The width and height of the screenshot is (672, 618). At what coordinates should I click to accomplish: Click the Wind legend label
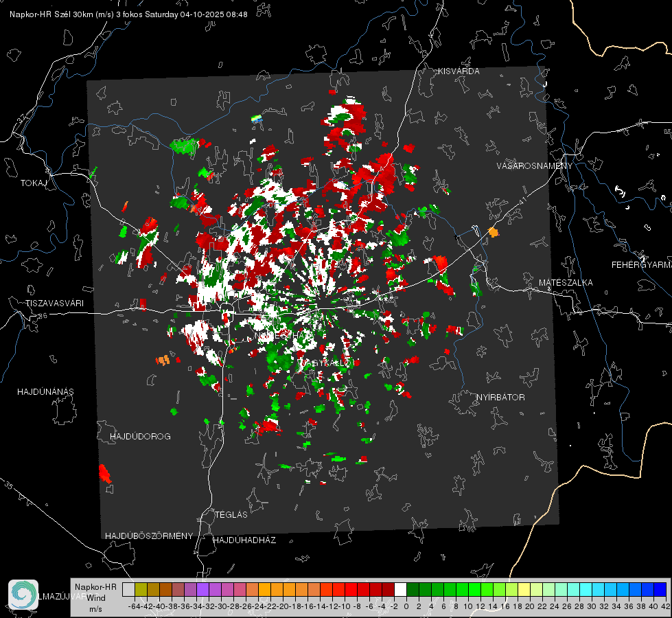tap(96, 598)
